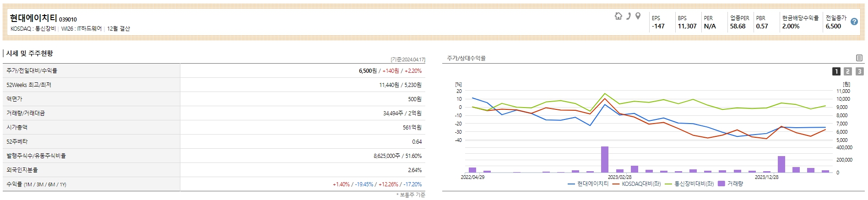Click the tallest volume bar near 2023/02/28
The image size is (868, 200).
[x=604, y=159]
